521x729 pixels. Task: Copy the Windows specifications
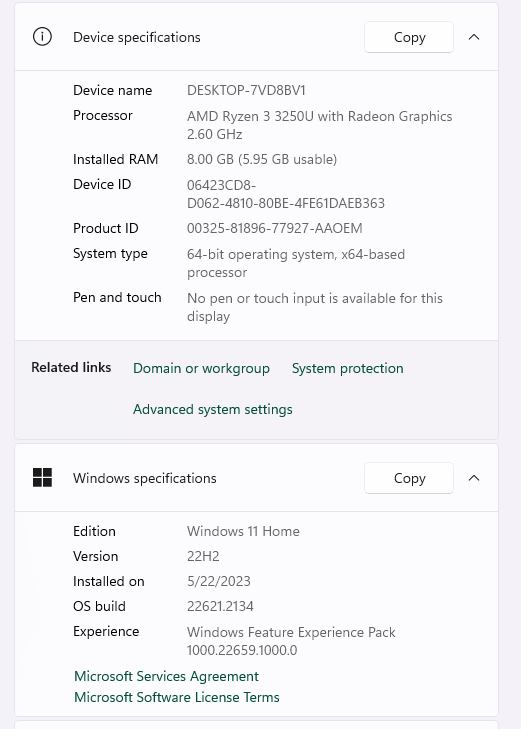click(409, 478)
